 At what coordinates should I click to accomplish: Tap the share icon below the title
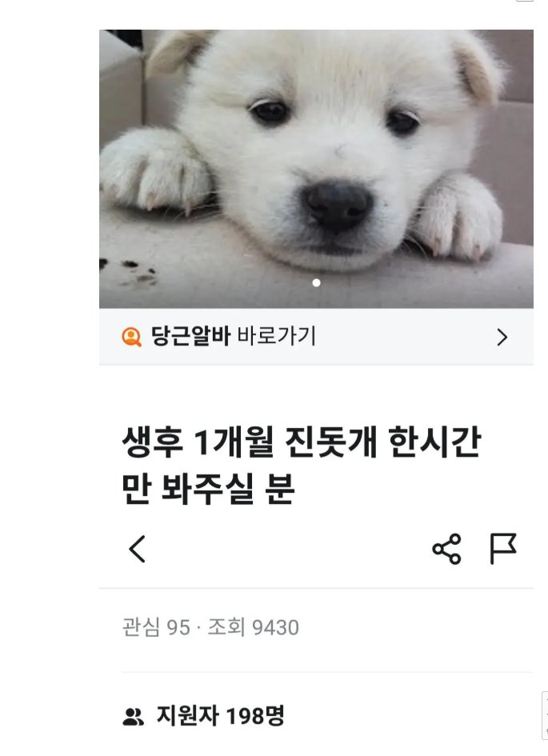pos(446,549)
